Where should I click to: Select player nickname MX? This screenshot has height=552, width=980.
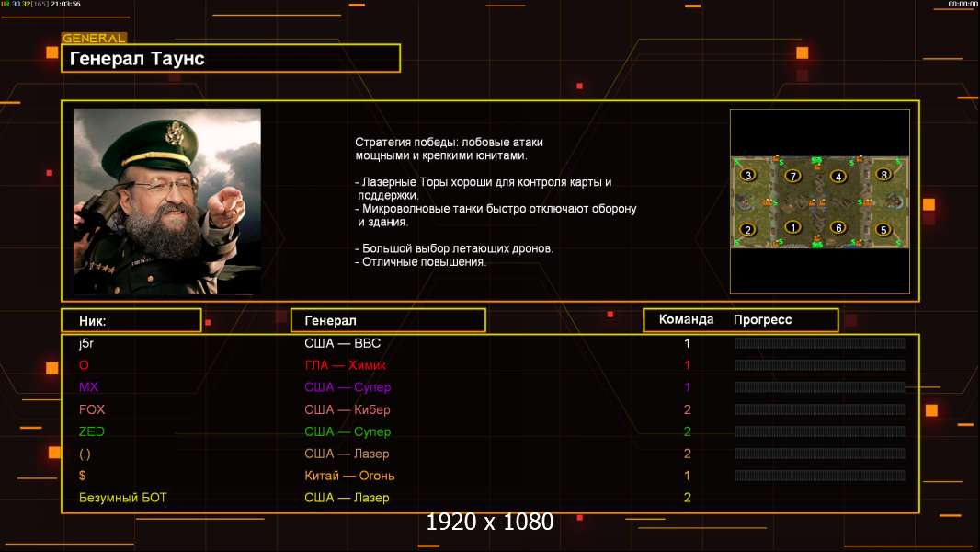coord(89,387)
